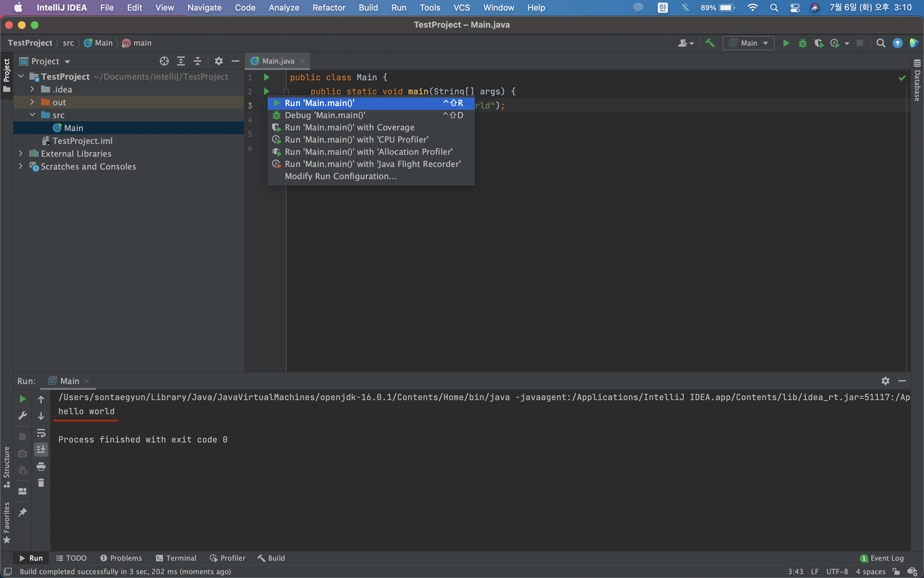Open the TODO tool window

click(72, 558)
